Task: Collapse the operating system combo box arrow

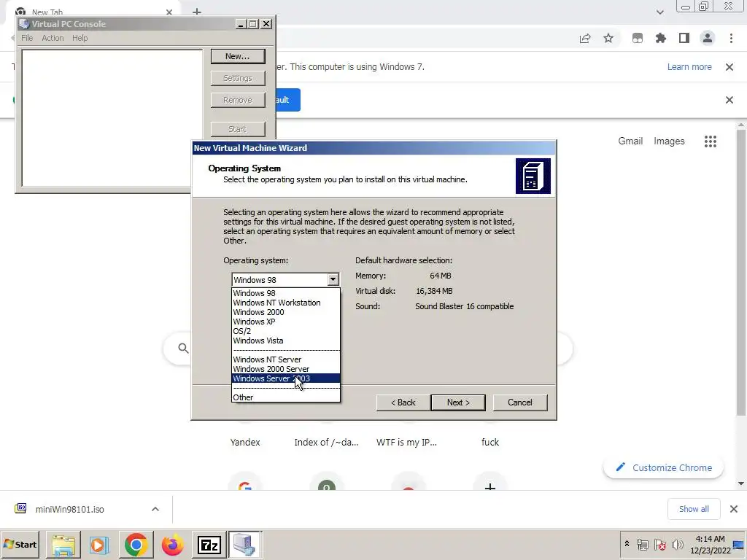Action: pos(333,279)
